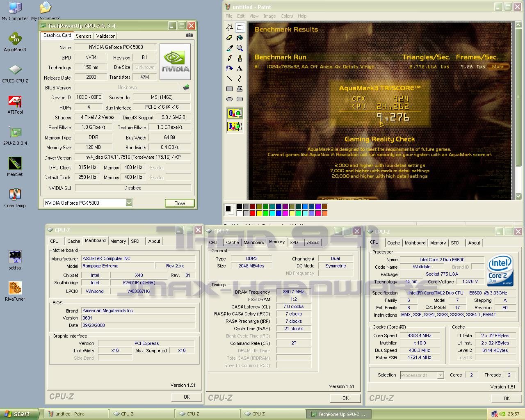Select the RivaTuner desktop icon
This screenshot has height=420, width=525.
click(15, 292)
